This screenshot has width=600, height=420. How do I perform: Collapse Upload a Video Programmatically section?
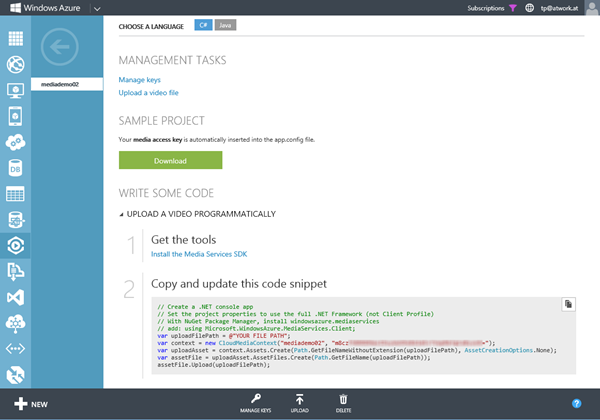[122, 213]
